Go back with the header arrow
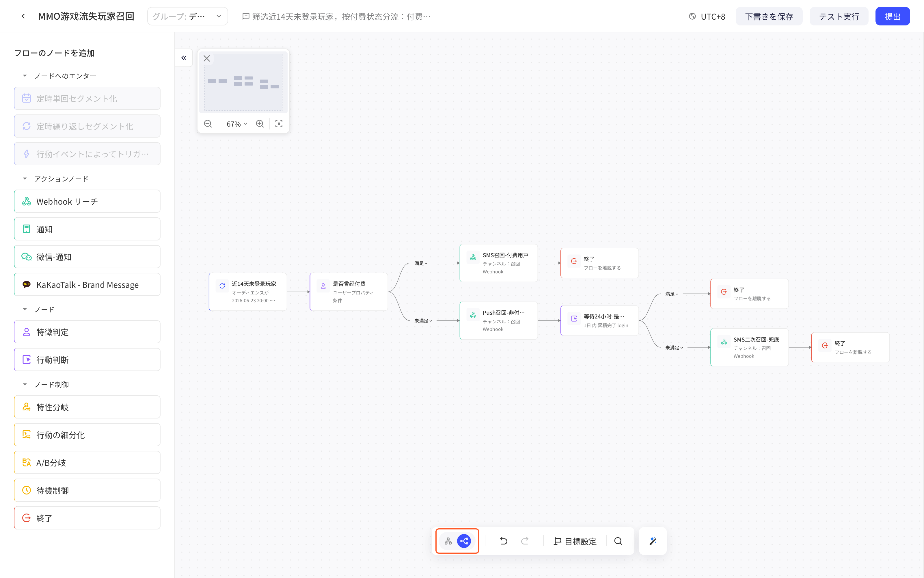 click(x=23, y=16)
